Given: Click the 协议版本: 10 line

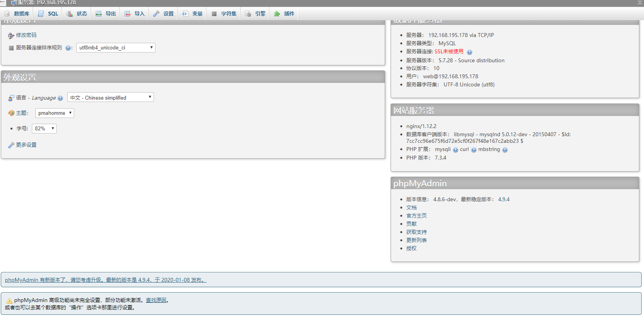Looking at the screenshot, I should point(422,68).
